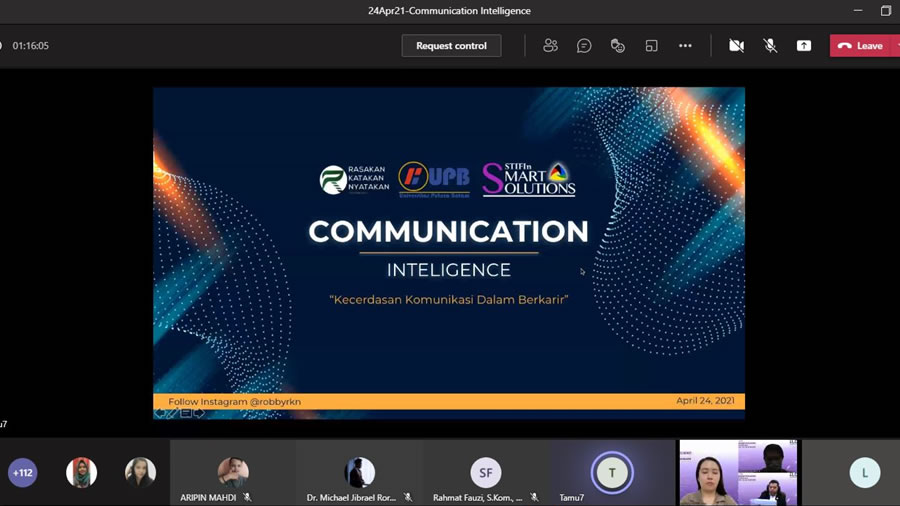Leave the meeting

(860, 46)
